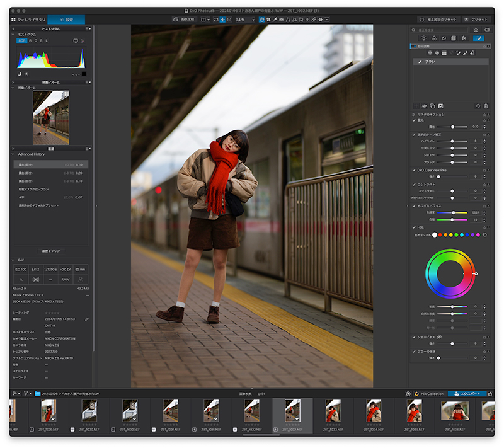Click the favorites star next to search
The height and width of the screenshot is (448, 504).
tap(476, 30)
